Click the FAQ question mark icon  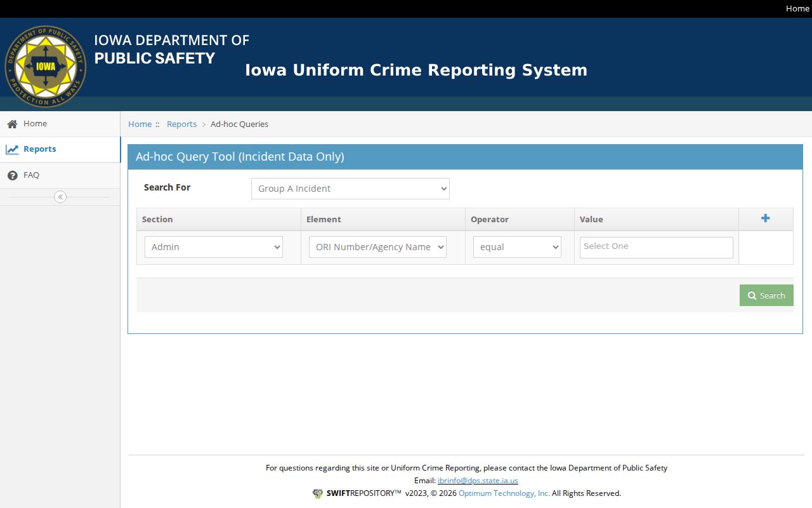click(x=12, y=175)
